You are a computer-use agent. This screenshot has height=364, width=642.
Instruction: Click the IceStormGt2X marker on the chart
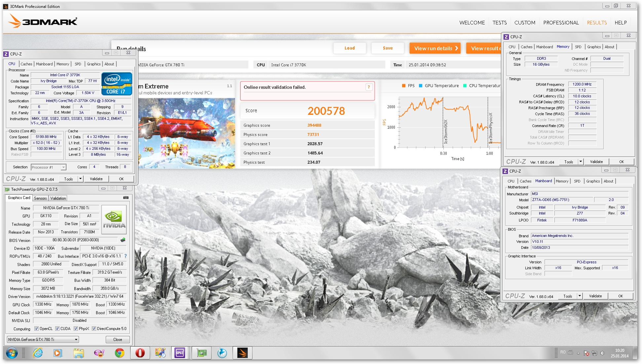pyautogui.click(x=445, y=131)
